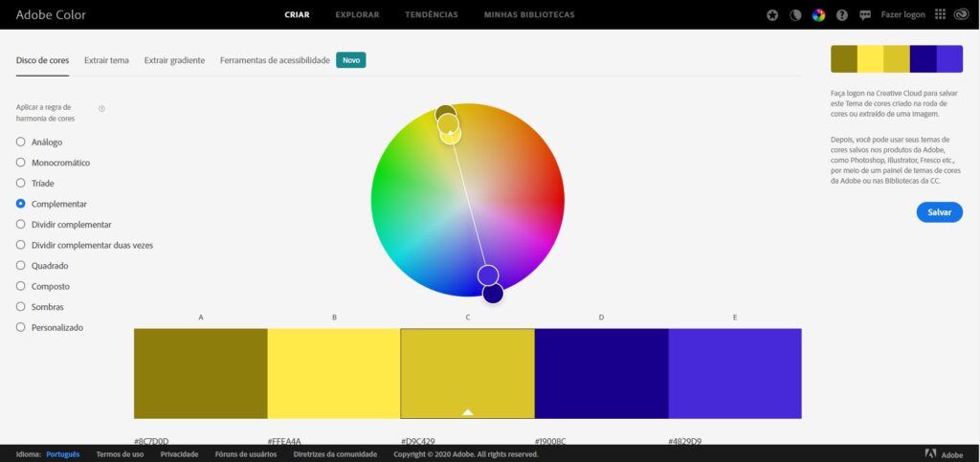Open the CRIAR menu
The width and height of the screenshot is (980, 462).
click(x=297, y=15)
